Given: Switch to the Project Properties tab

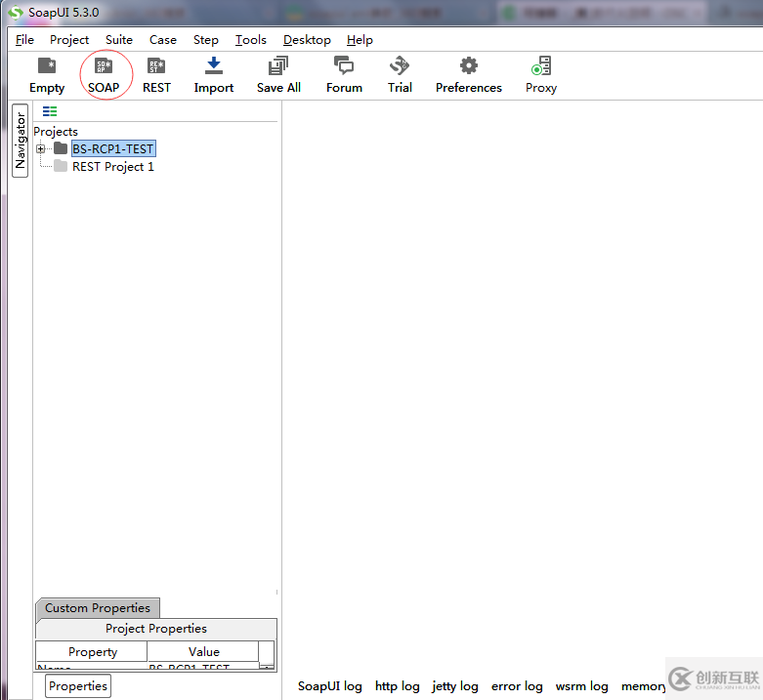Looking at the screenshot, I should [156, 628].
